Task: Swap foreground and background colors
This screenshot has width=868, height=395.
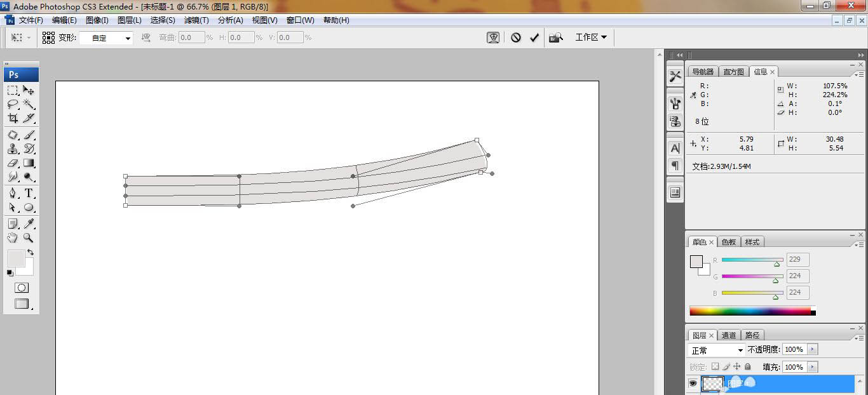Action: [x=30, y=253]
